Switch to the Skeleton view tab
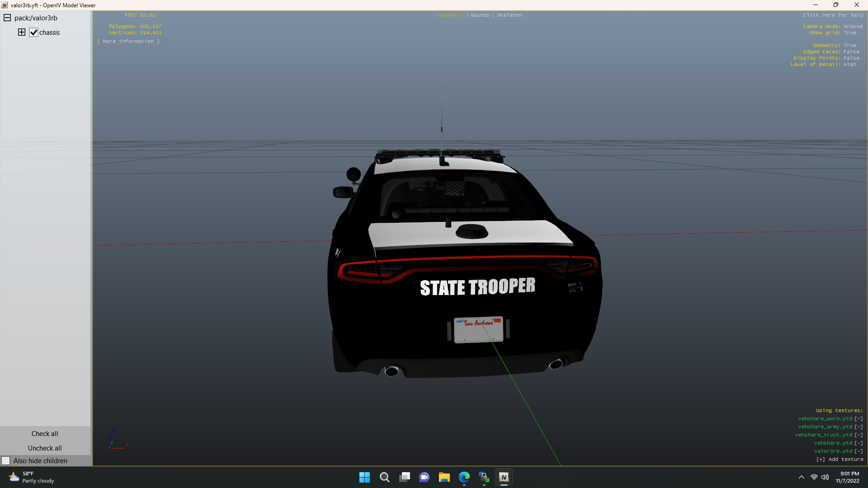The width and height of the screenshot is (868, 488). 509,15
